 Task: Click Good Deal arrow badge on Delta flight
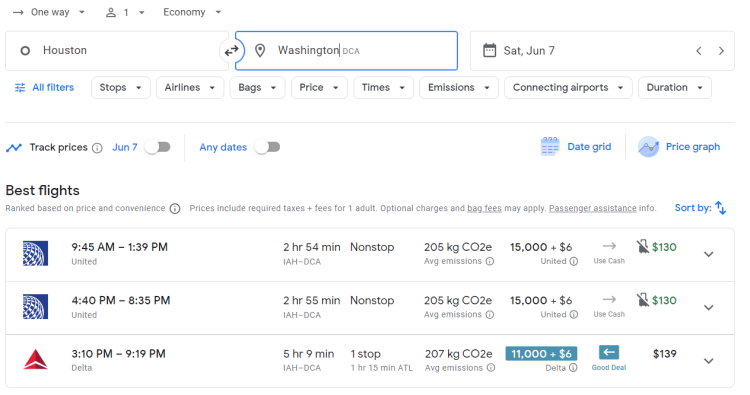609,353
